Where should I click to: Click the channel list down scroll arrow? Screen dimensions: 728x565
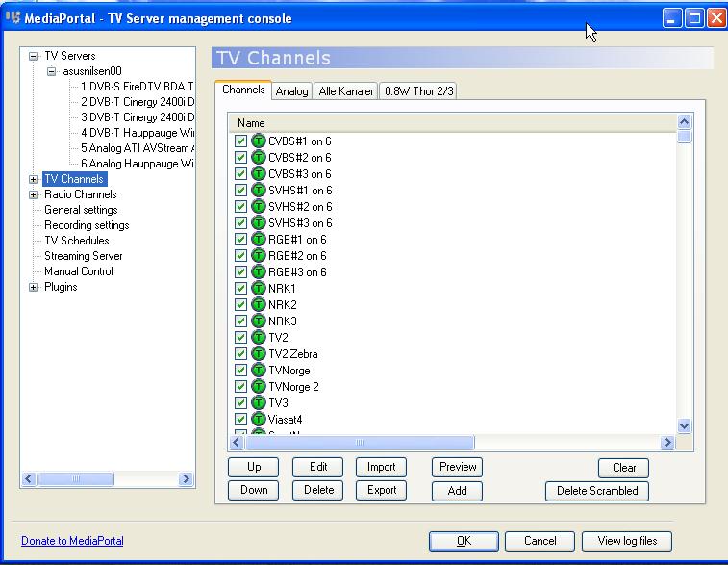684,425
